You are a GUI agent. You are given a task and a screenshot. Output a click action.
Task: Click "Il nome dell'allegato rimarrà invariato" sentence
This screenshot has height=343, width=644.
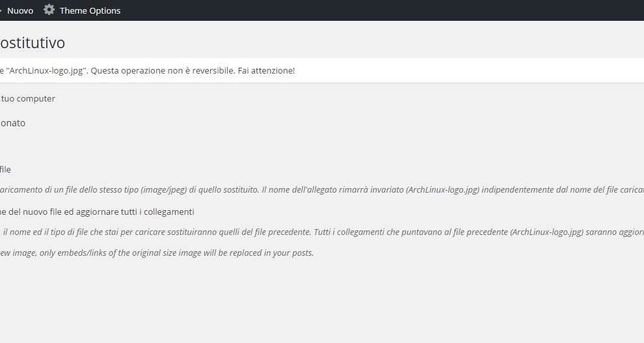(x=332, y=190)
